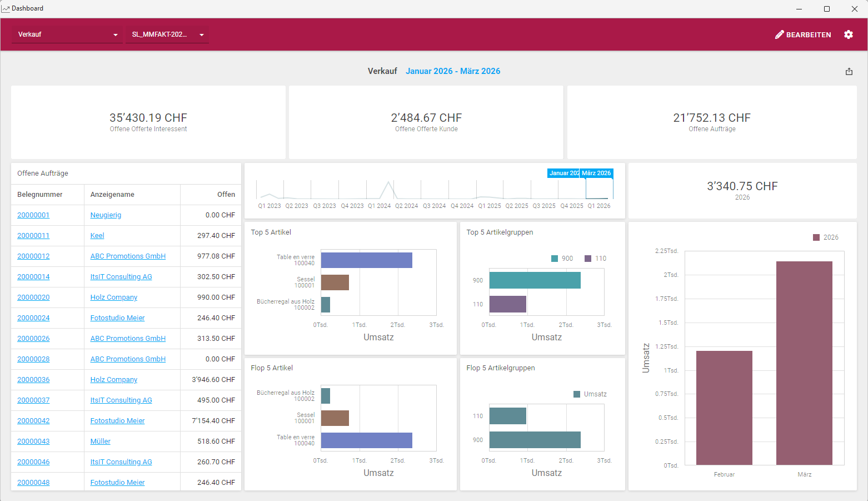The height and width of the screenshot is (501, 868).
Task: Click the Dashboard window chart icon
Action: pos(6,8)
